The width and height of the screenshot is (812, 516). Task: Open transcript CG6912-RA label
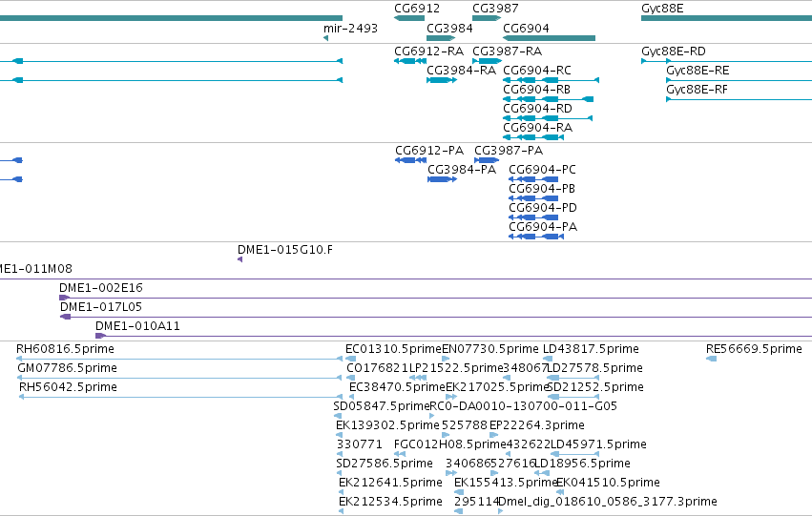[428, 52]
